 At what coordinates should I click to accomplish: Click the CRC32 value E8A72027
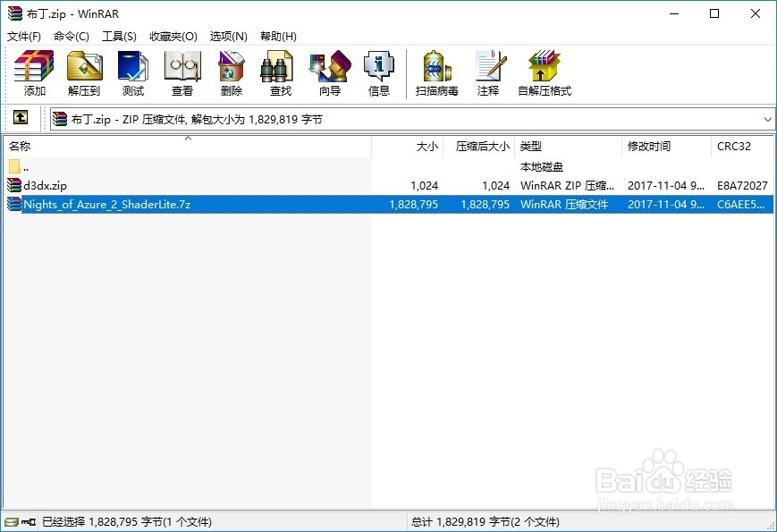coord(742,186)
